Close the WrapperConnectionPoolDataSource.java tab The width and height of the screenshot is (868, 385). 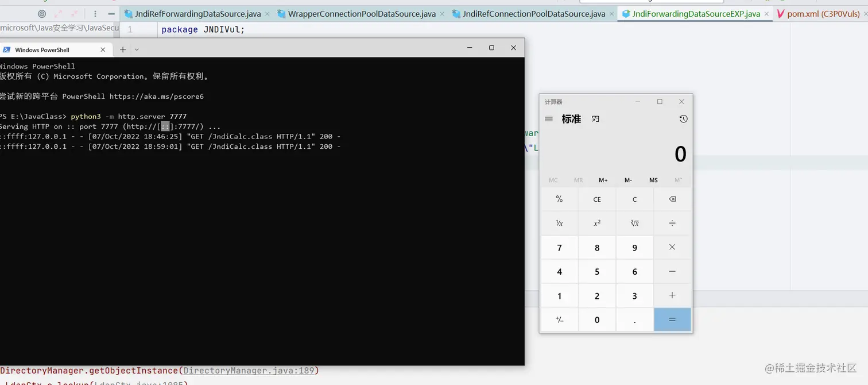[443, 14]
